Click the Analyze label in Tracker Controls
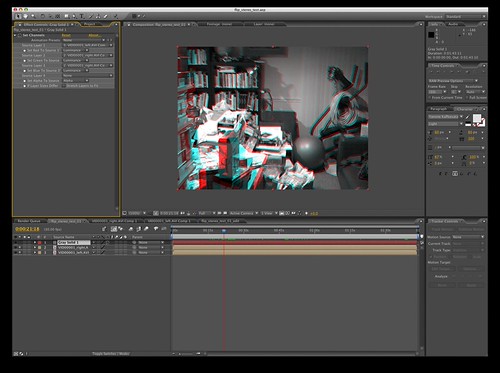This screenshot has height=373, width=500. pos(441,276)
